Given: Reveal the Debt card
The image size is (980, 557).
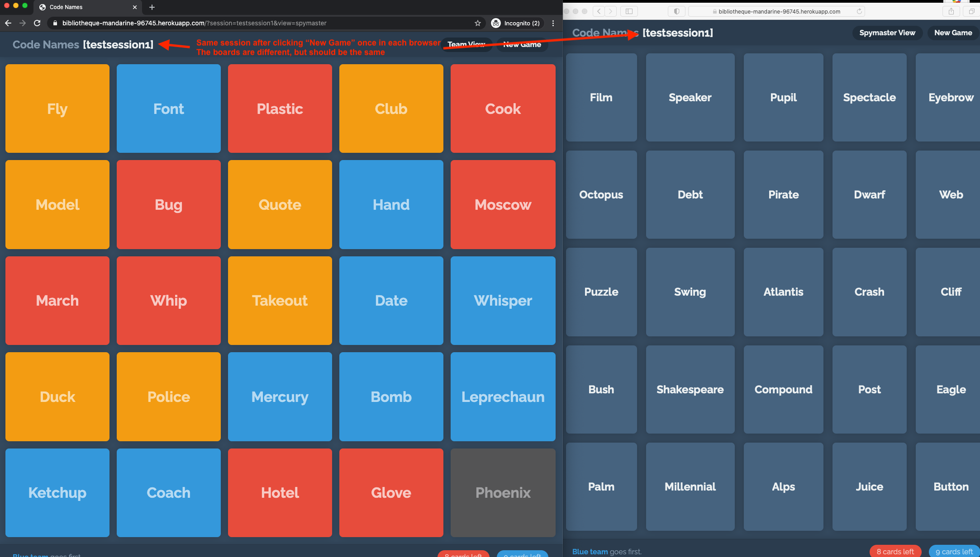Looking at the screenshot, I should (690, 194).
